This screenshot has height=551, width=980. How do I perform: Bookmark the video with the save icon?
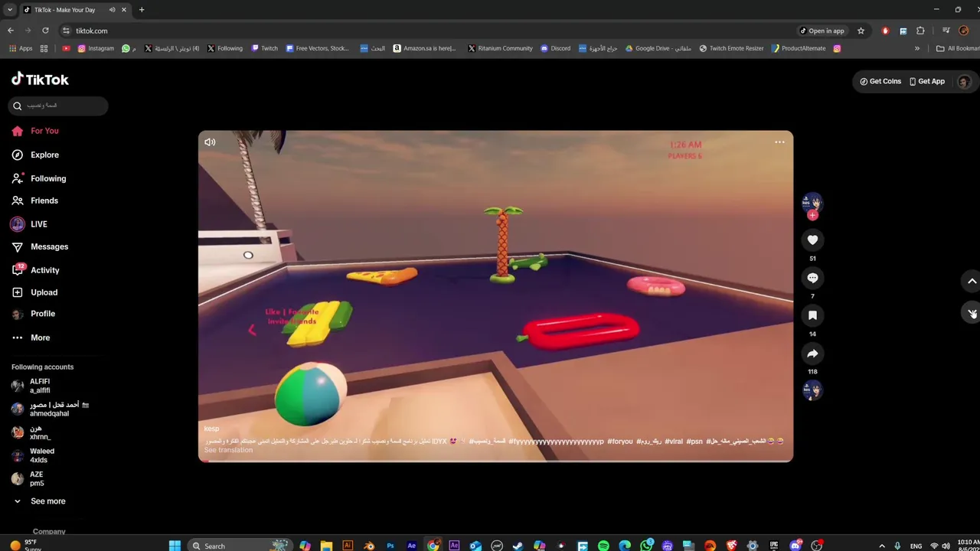pyautogui.click(x=812, y=315)
